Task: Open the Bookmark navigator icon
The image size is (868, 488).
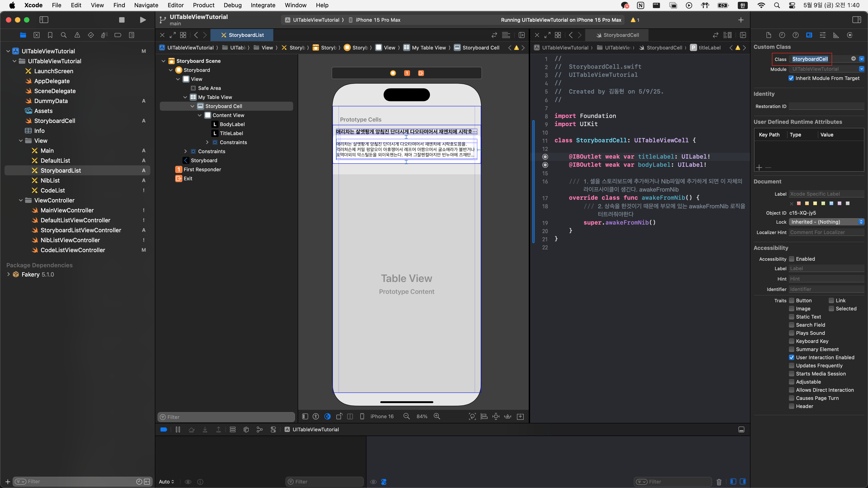Action: coord(50,35)
